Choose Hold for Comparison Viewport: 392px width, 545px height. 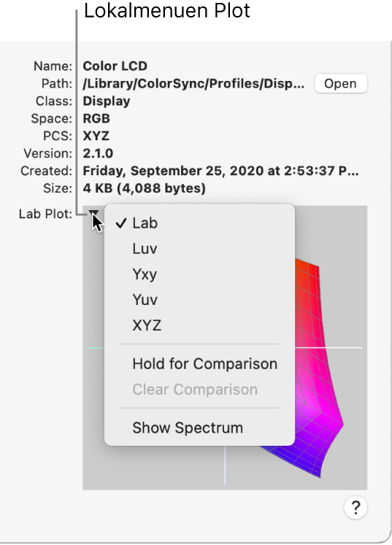(x=199, y=364)
